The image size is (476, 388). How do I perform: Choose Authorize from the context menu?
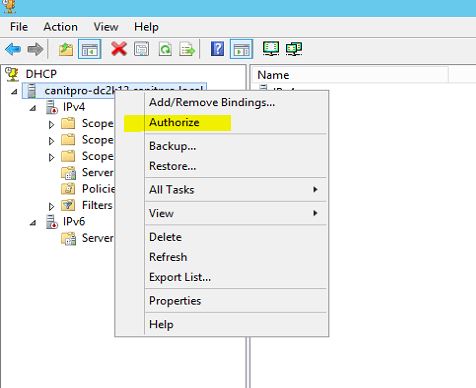[x=174, y=122]
